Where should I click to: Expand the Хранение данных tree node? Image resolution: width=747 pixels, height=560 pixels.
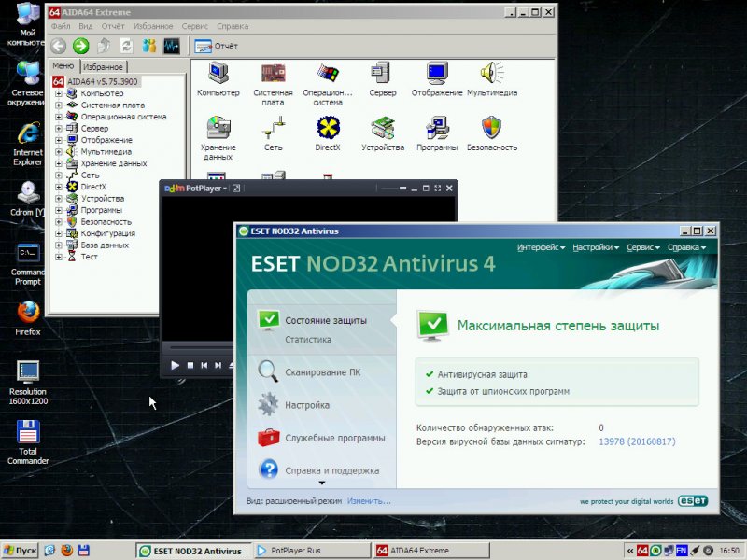(x=59, y=163)
